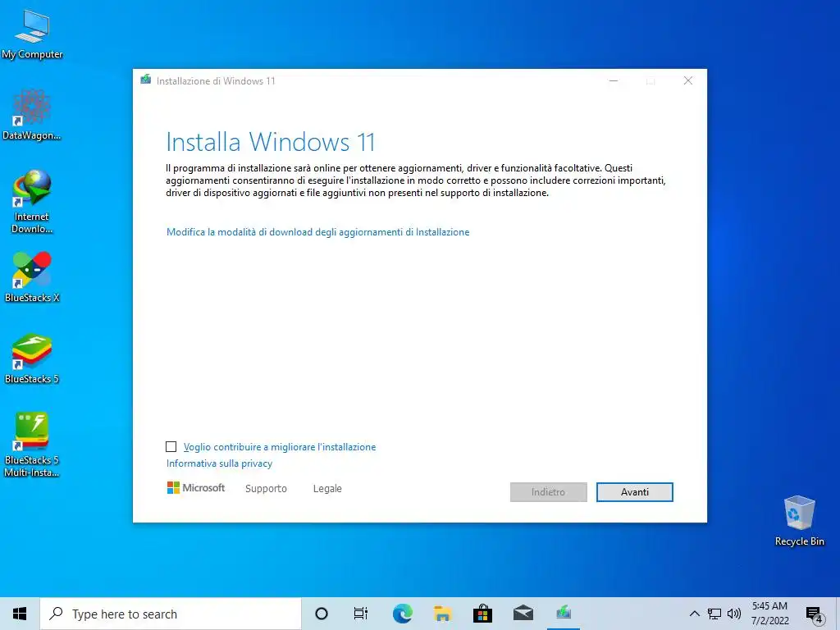This screenshot has height=630, width=840.
Task: Select BlueStacks 5 Multi-Instance Manager shortcut
Action: click(32, 445)
